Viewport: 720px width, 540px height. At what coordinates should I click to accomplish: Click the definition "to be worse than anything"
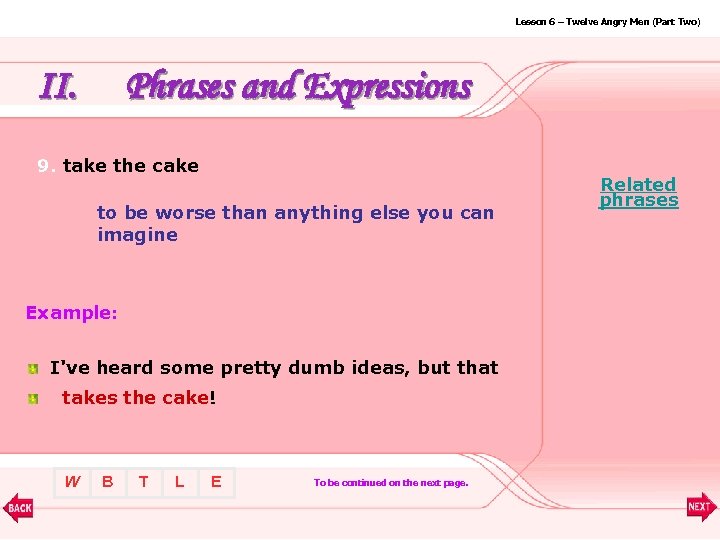(x=230, y=213)
